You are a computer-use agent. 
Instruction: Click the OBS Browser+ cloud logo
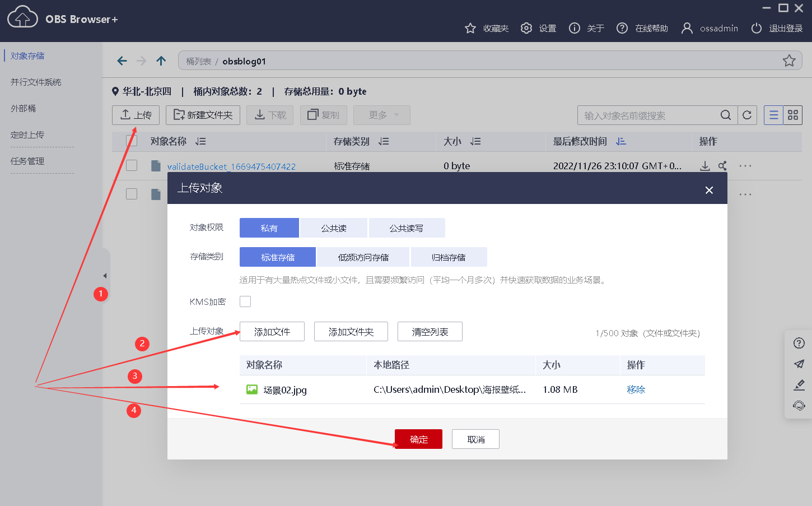22,17
